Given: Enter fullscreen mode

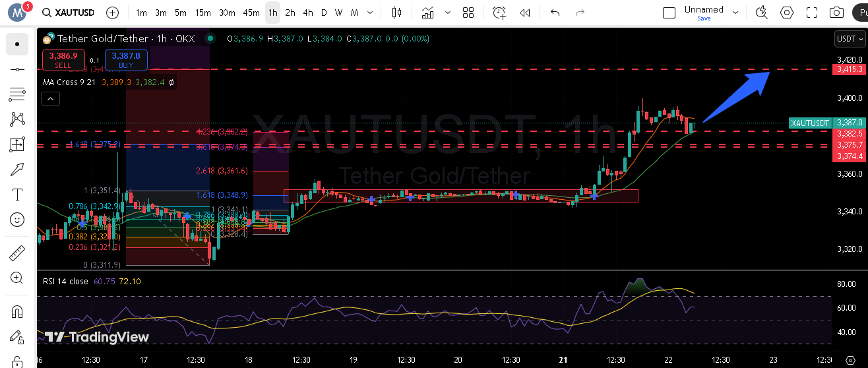Looking at the screenshot, I should coord(812,13).
